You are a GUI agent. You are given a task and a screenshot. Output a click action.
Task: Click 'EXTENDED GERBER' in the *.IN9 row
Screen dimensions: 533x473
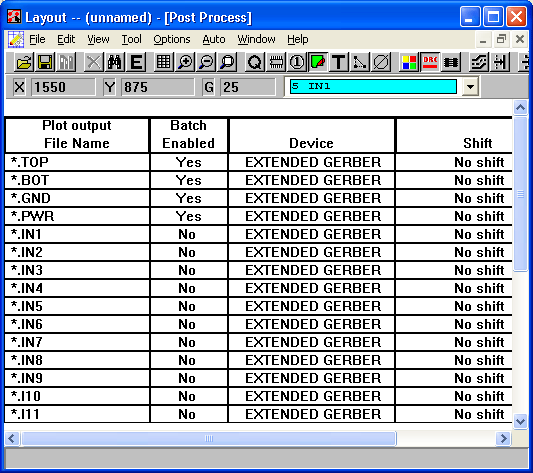(x=313, y=378)
